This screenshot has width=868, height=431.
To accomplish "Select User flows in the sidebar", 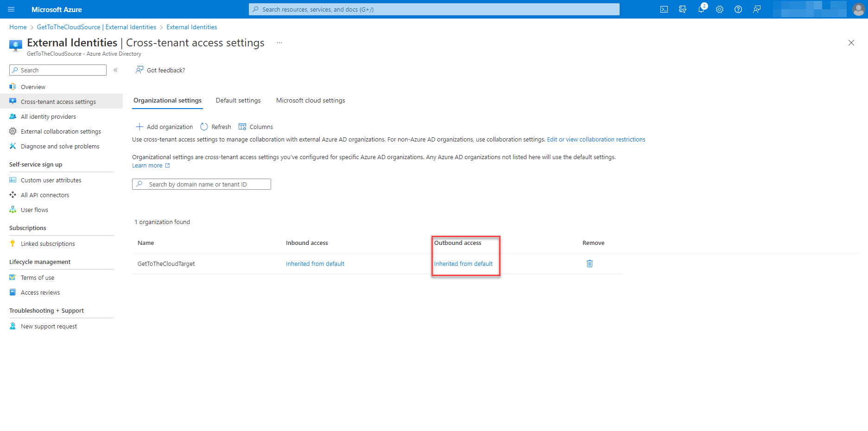I will tap(35, 209).
